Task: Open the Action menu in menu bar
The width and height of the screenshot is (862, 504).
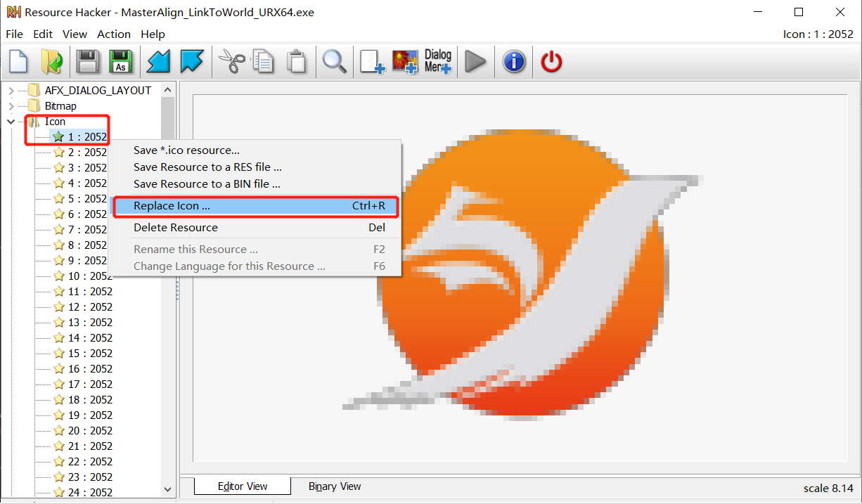Action: 114,34
